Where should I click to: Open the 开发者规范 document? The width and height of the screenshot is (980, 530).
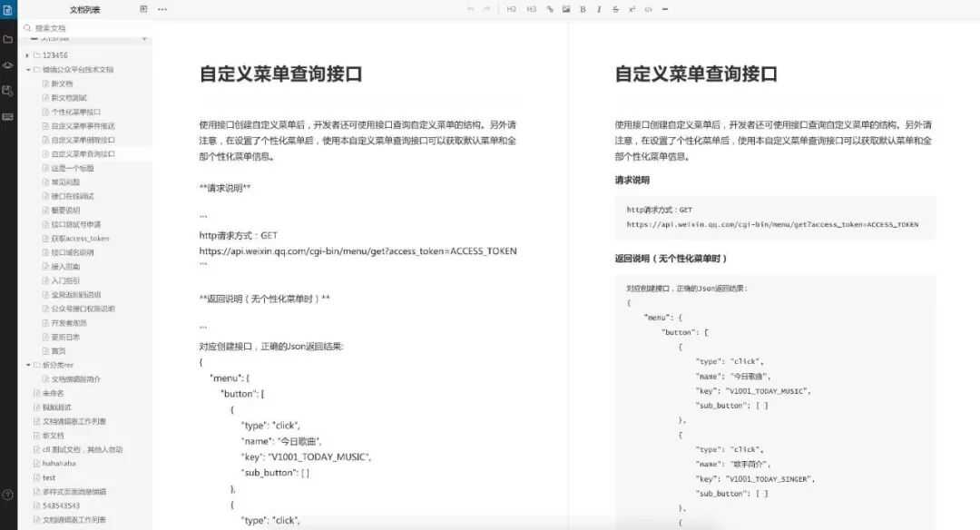pyautogui.click(x=69, y=323)
